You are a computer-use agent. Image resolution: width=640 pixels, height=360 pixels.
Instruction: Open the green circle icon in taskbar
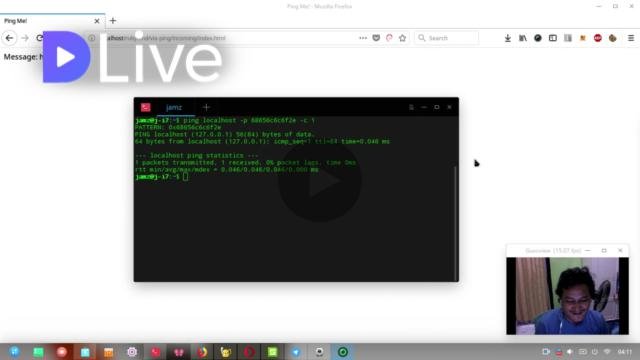(343, 352)
